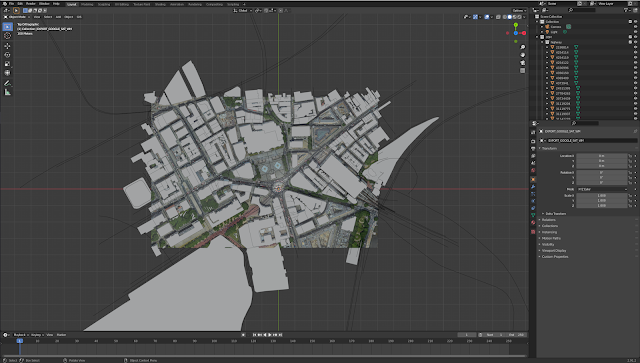Click the viewport zoom magnifier icon
Viewport: 640px width, 363px height.
(522, 47)
